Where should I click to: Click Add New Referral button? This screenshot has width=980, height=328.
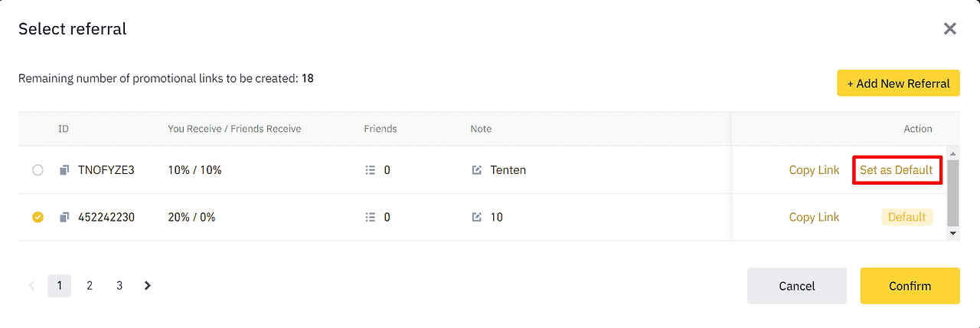898,84
